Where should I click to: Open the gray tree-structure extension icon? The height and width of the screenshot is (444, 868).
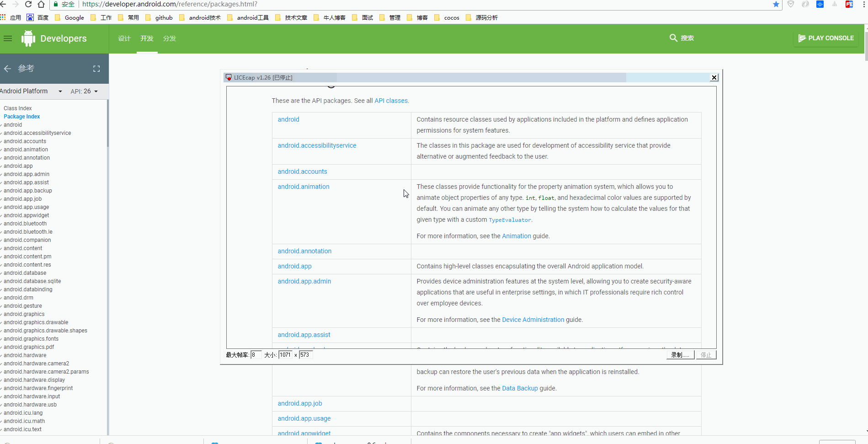(x=835, y=4)
